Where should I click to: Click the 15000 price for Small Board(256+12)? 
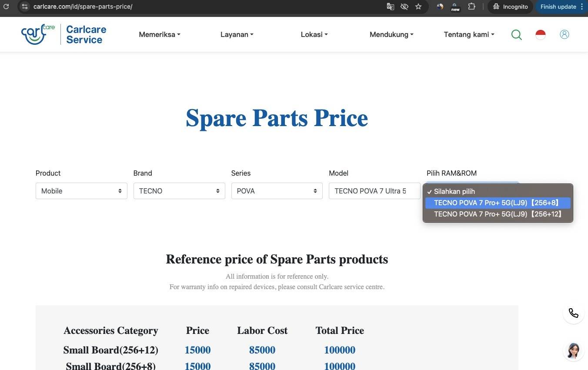point(197,350)
